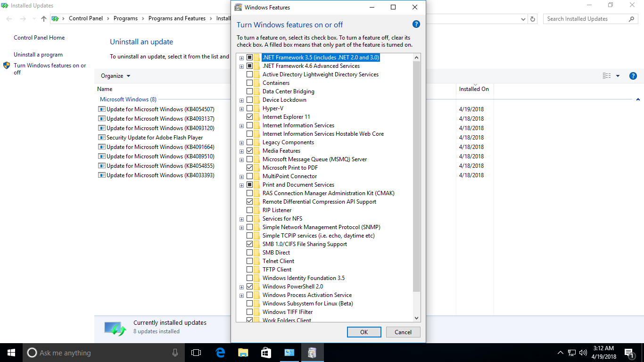Toggle the .NET Framework 3.5 checkbox
644x362 pixels.
pos(249,58)
